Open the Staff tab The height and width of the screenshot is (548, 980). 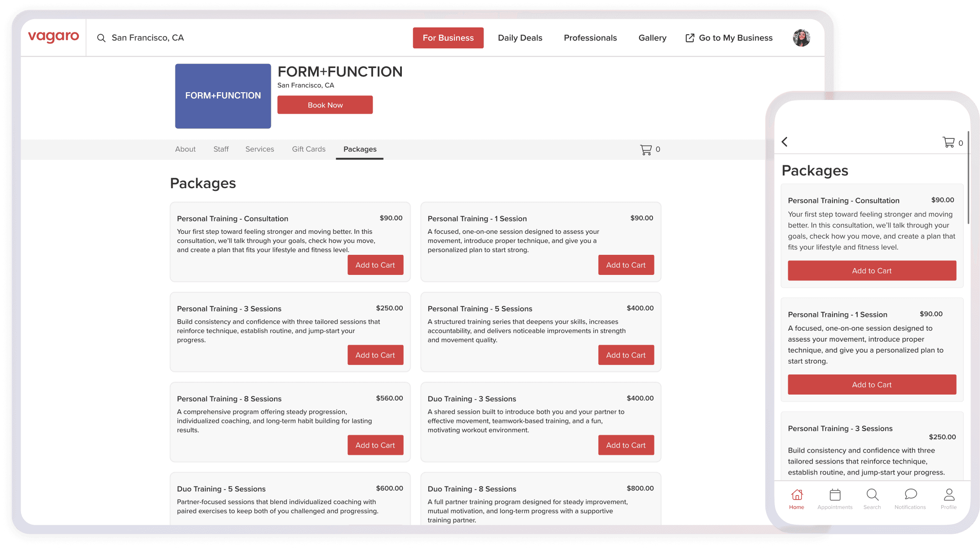pyautogui.click(x=221, y=149)
